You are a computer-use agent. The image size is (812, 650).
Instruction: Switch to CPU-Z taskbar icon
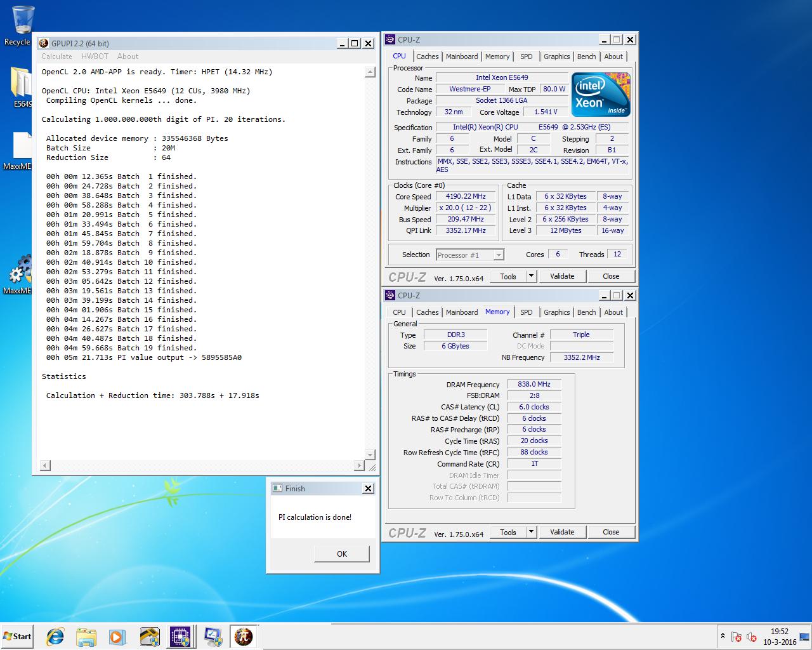[180, 637]
